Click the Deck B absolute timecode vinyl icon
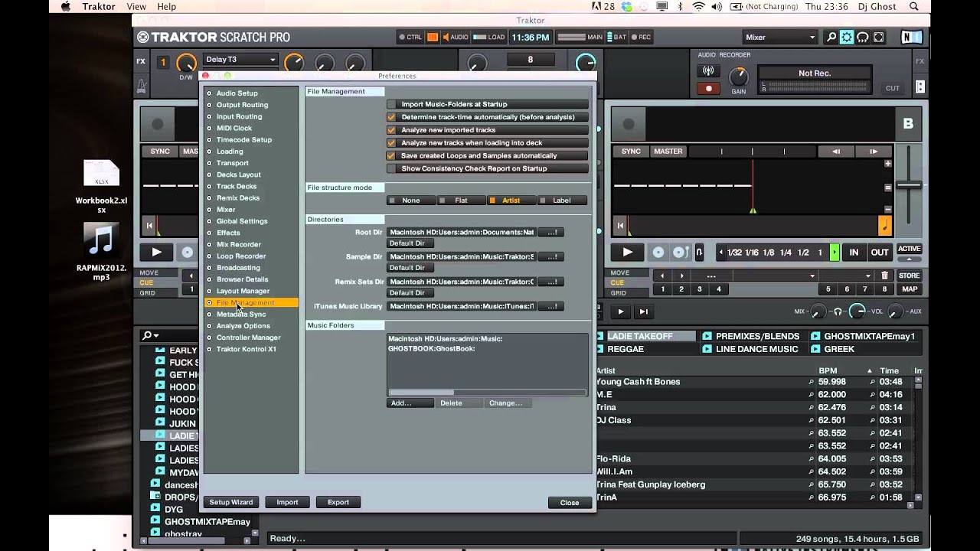 (x=658, y=253)
